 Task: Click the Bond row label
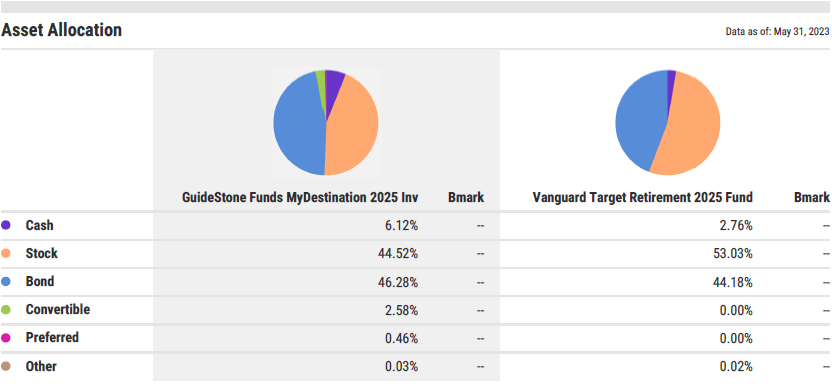[40, 281]
